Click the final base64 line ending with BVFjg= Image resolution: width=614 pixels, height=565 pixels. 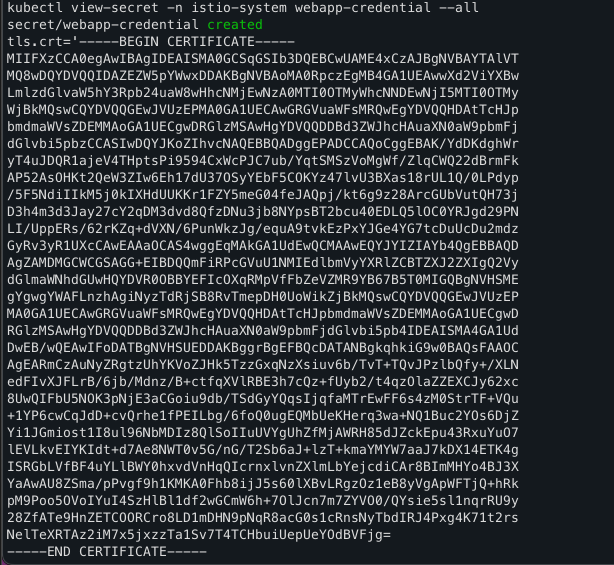click(x=199, y=534)
